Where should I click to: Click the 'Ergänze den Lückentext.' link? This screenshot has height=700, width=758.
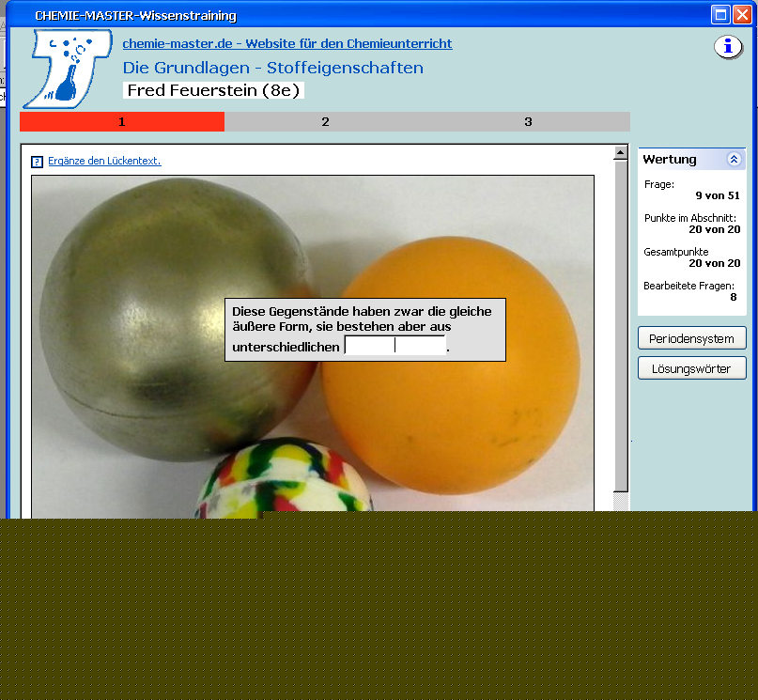click(x=104, y=161)
